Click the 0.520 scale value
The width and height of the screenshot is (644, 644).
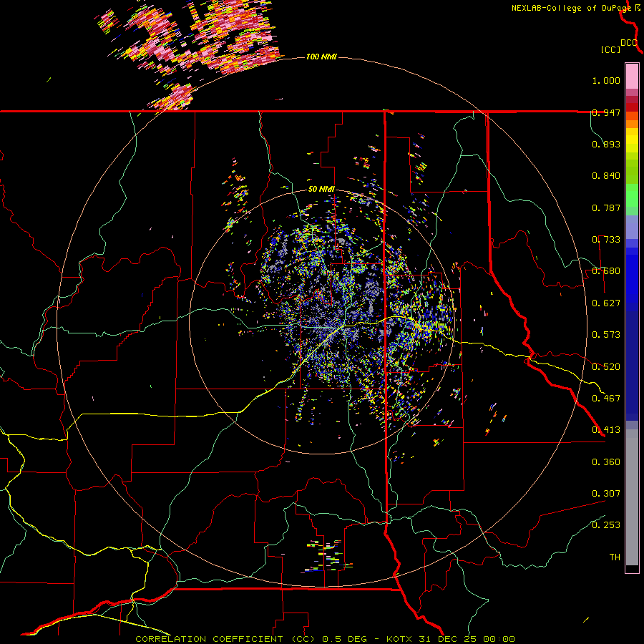(x=606, y=367)
